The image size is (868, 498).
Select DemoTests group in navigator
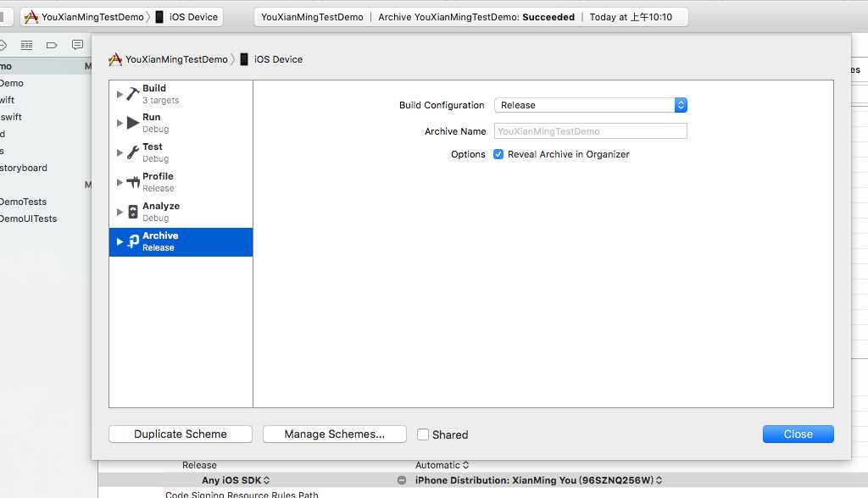coord(23,202)
